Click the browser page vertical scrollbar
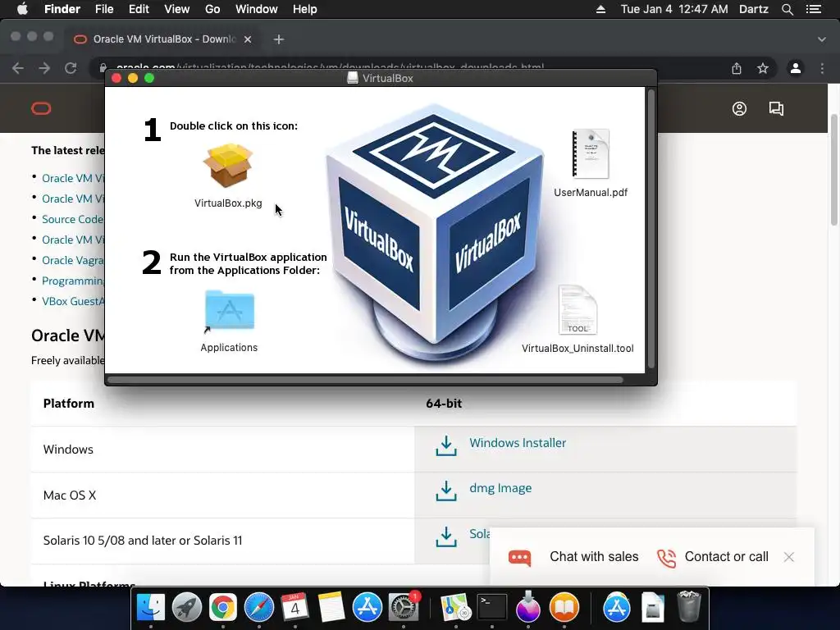840x630 pixels. click(834, 169)
